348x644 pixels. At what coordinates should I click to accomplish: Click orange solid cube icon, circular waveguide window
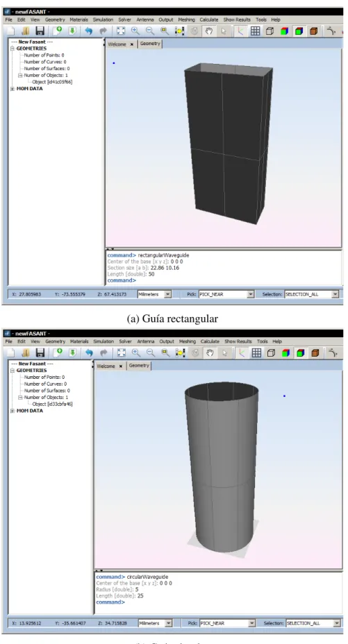(x=315, y=353)
